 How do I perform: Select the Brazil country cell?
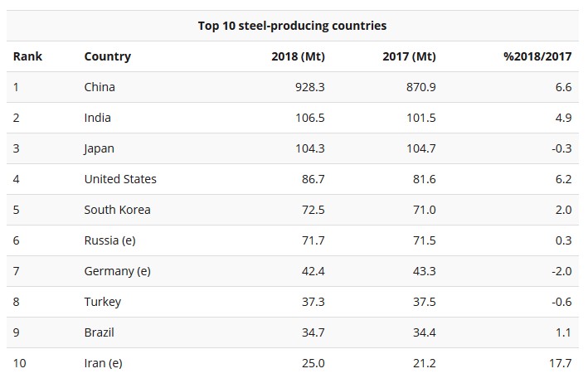tap(99, 332)
